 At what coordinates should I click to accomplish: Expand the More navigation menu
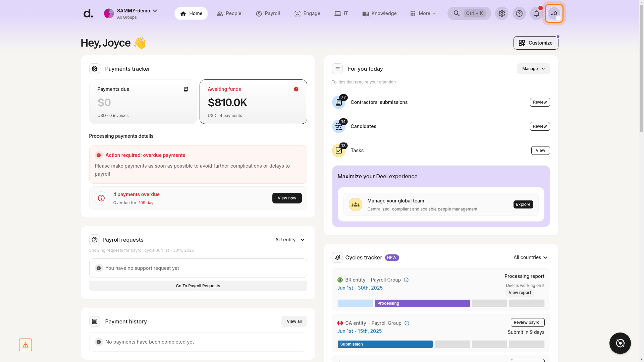pos(423,13)
